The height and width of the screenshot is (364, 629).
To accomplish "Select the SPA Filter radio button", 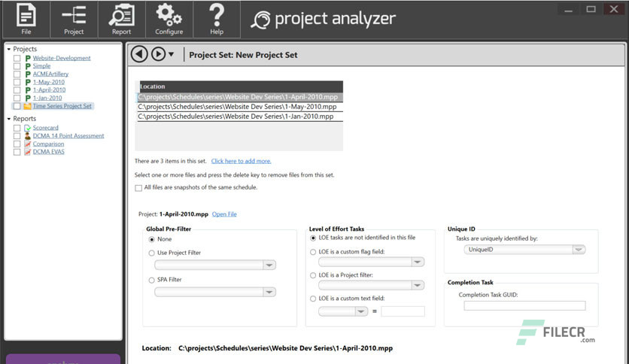I will 152,280.
